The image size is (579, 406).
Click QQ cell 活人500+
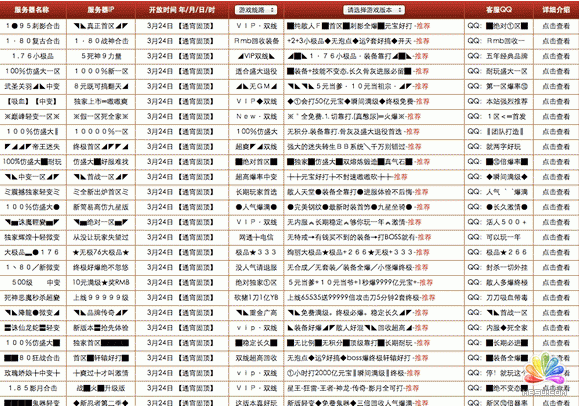pos(506,222)
